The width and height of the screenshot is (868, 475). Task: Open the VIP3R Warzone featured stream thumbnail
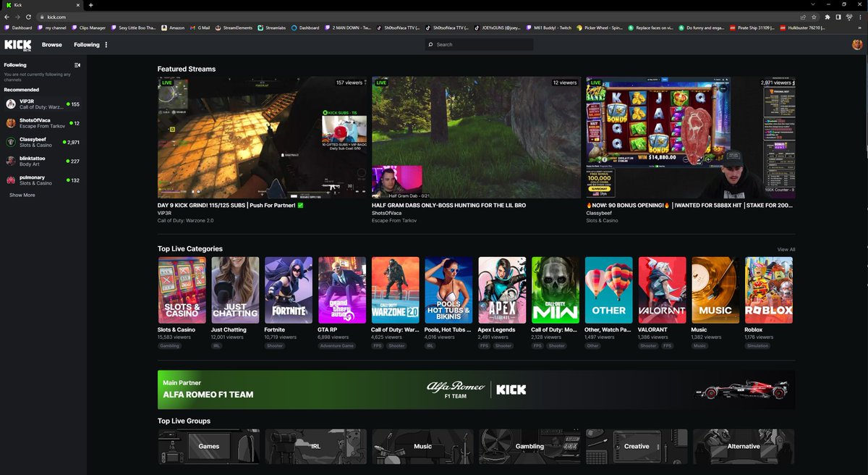(x=263, y=138)
